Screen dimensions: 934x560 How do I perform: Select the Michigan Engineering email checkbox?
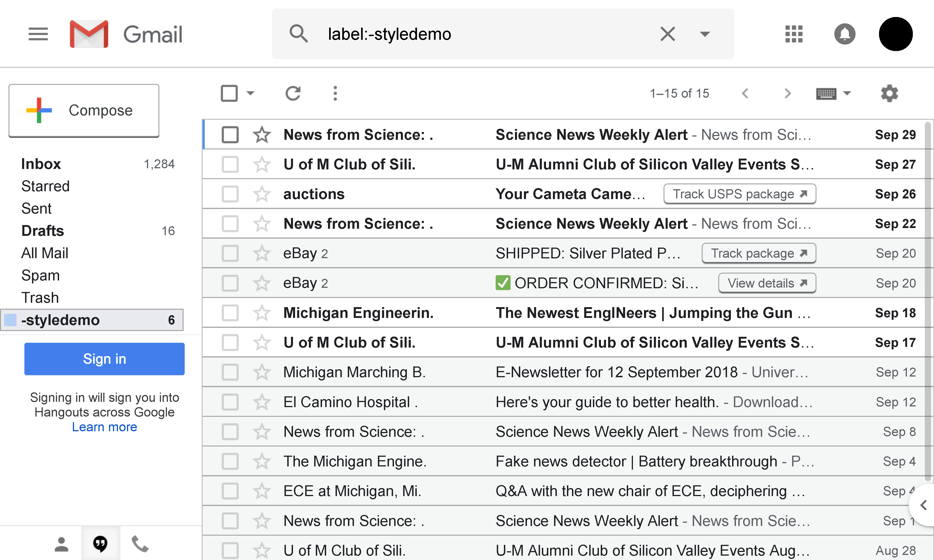point(230,313)
